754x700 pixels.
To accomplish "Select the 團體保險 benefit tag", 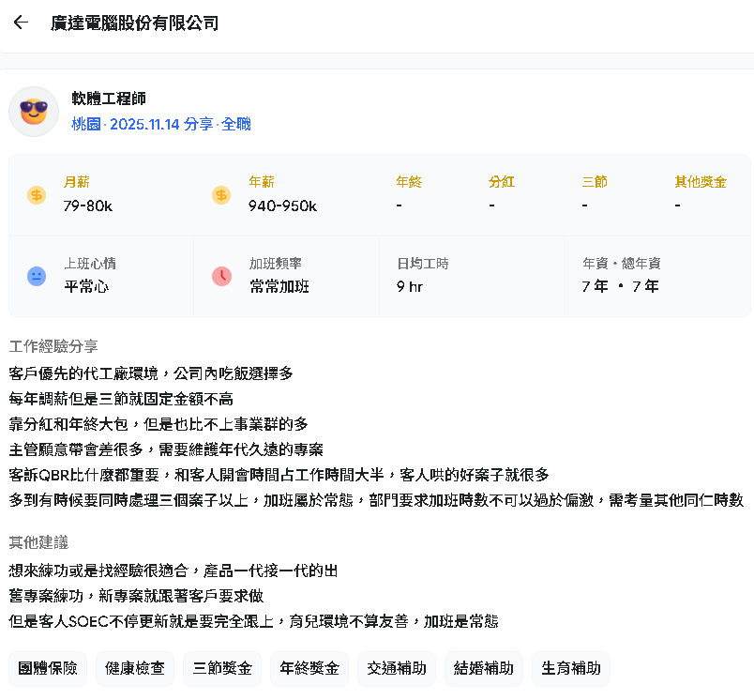I will 48,668.
